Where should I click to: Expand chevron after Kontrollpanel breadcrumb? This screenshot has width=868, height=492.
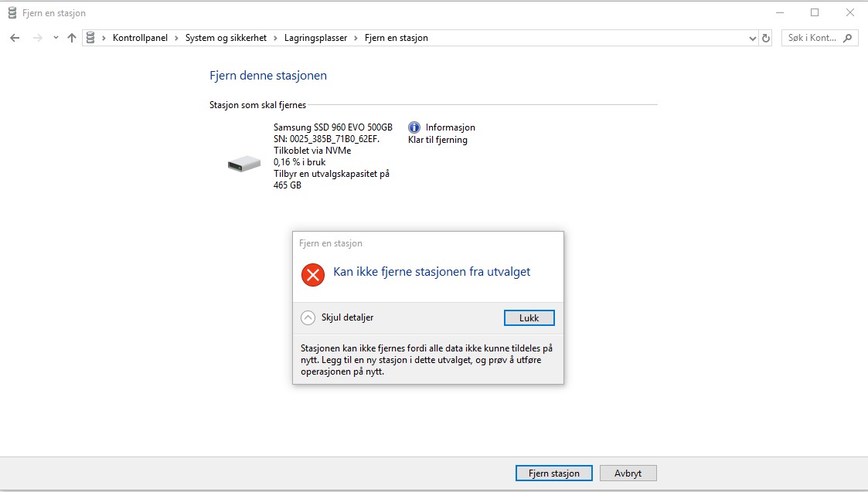[176, 38]
